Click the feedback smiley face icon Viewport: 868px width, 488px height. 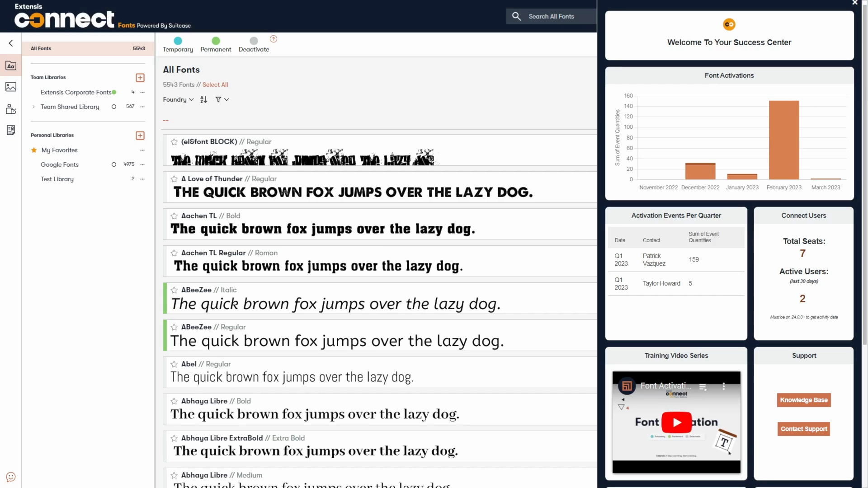point(11,477)
